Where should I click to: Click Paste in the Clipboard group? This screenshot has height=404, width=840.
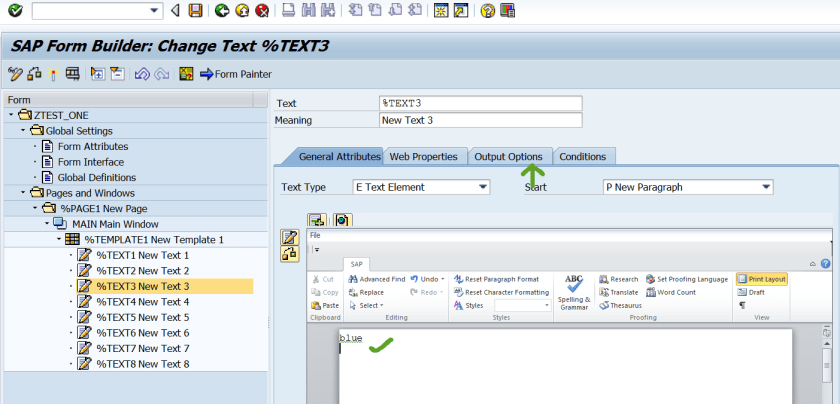tap(325, 305)
